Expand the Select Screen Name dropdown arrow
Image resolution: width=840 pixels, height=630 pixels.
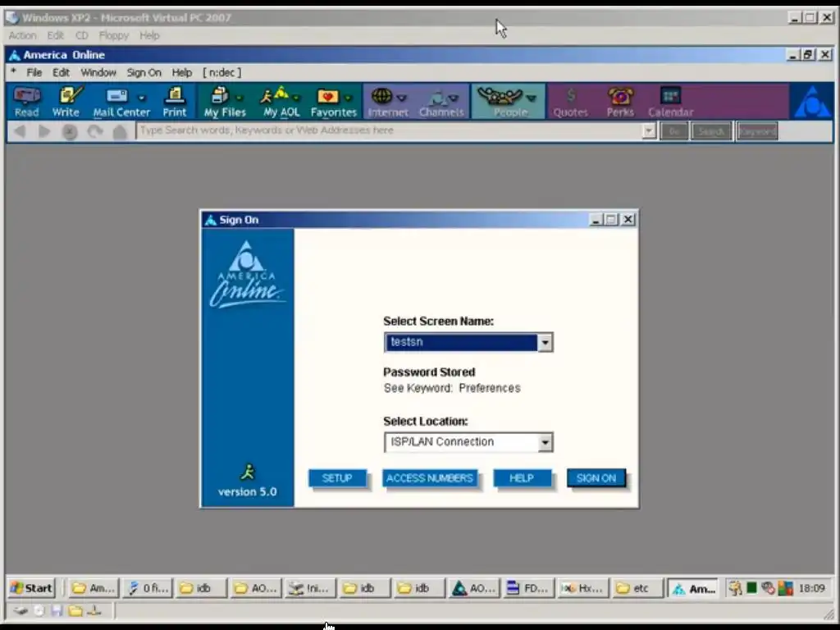pos(545,342)
